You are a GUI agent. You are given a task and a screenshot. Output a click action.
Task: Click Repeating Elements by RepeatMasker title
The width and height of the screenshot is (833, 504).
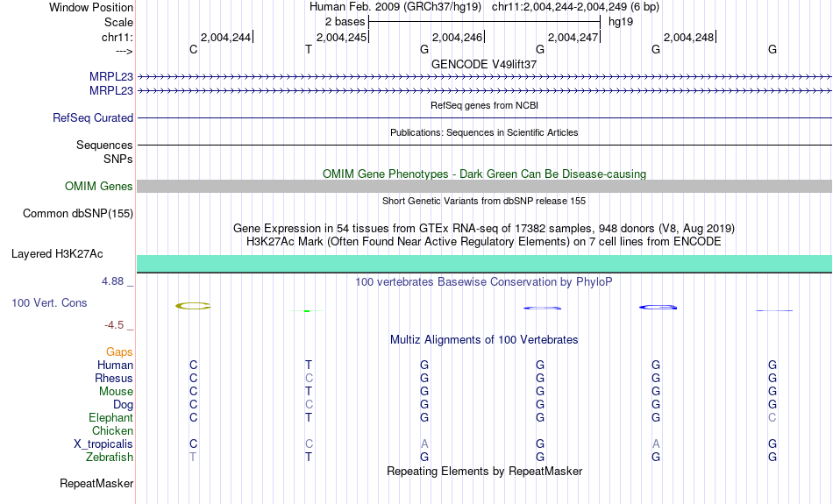click(484, 471)
